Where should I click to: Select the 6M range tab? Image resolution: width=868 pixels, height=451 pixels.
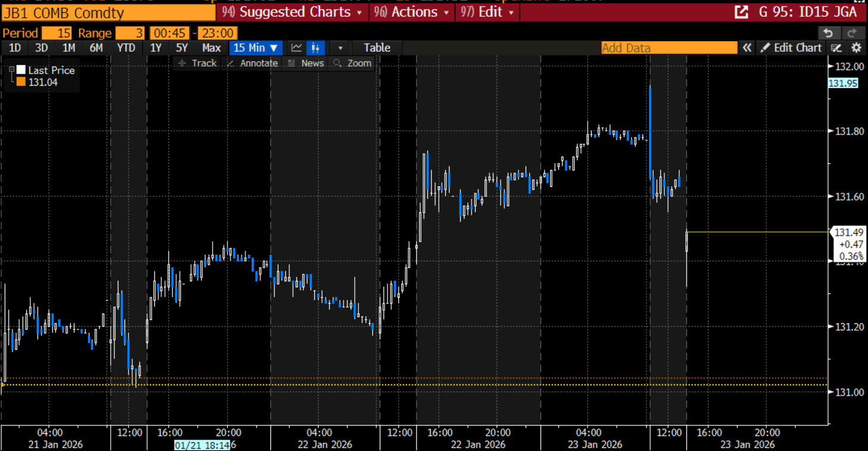[96, 48]
